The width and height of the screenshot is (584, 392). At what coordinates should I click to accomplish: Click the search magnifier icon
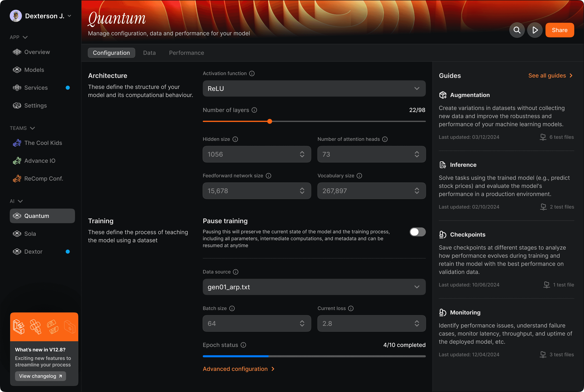pyautogui.click(x=517, y=30)
